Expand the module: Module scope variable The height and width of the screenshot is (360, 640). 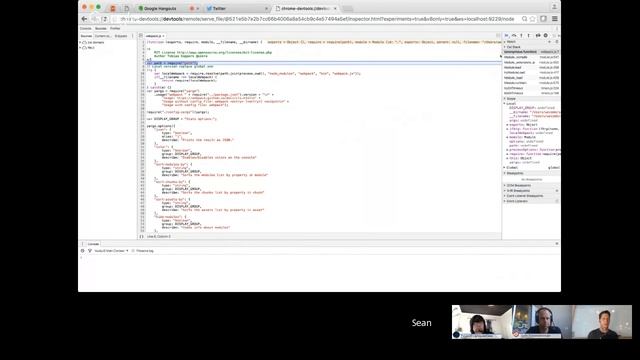tap(507, 137)
